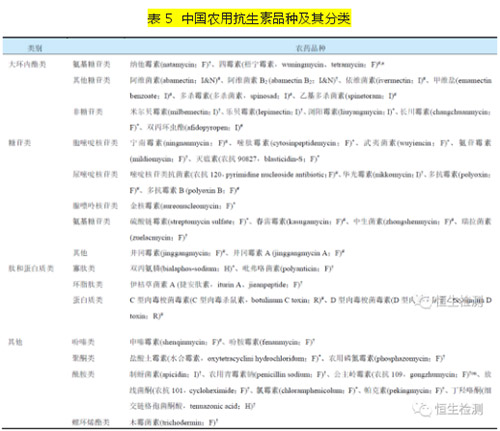Viewport: 500px width, 431px height.
Task: Click the 聚酮类 subcategory label
Action: click(84, 358)
